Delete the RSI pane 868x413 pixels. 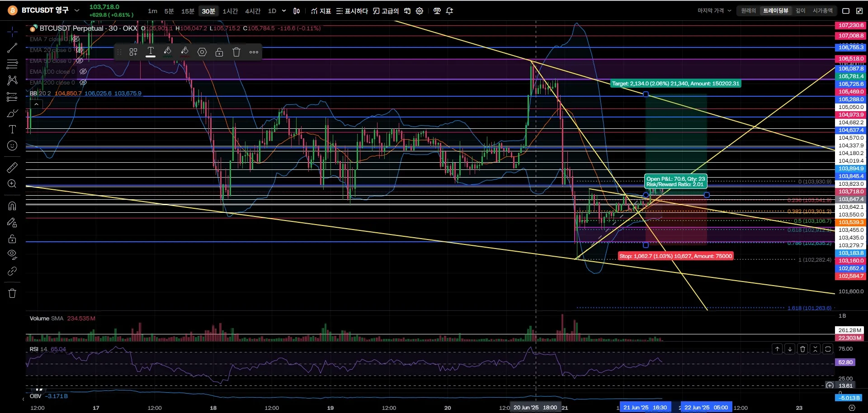(802, 349)
